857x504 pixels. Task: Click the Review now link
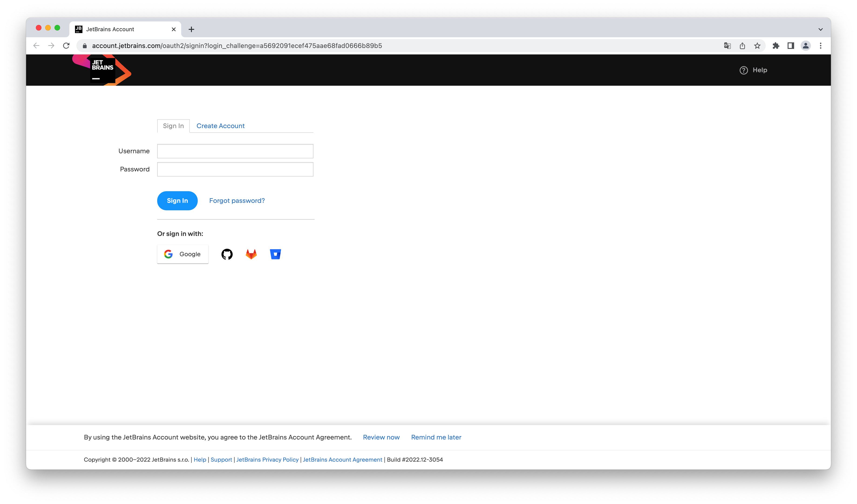381,437
